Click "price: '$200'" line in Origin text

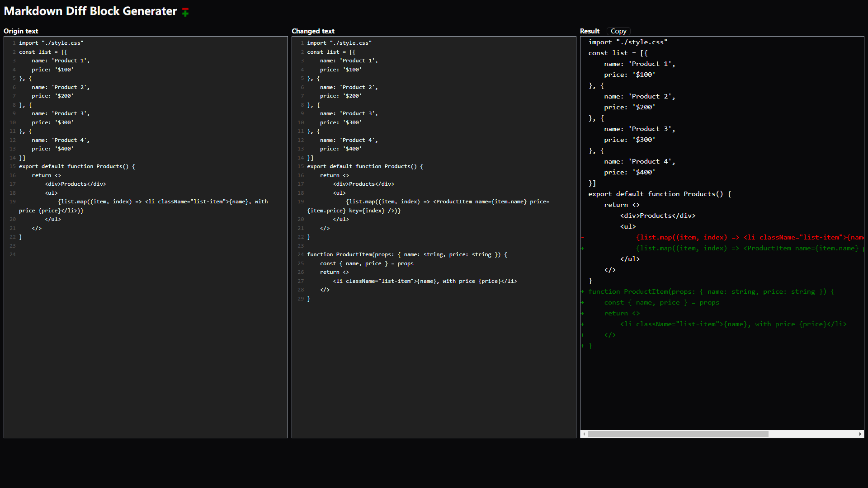pyautogui.click(x=52, y=96)
